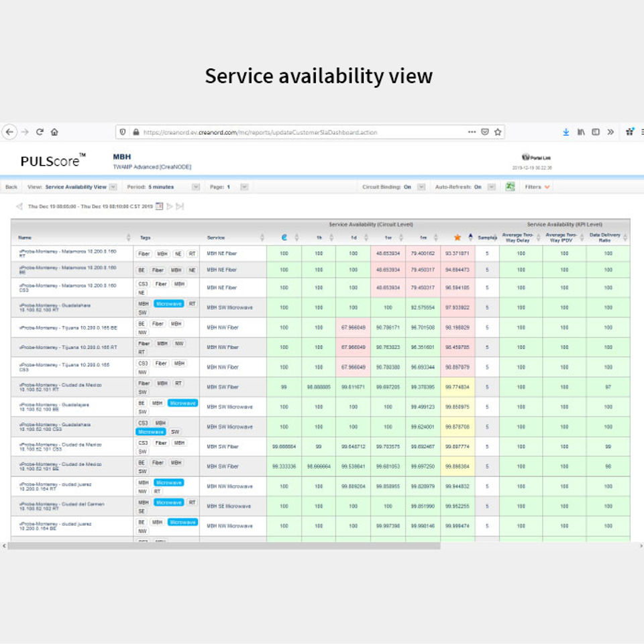Image resolution: width=644 pixels, height=644 pixels.
Task: Click the Microwave tag in Ciudad del Carmen row
Action: (169, 502)
